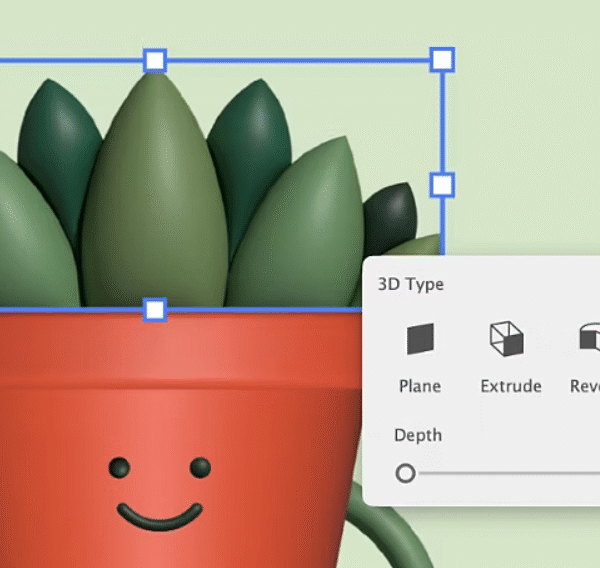Choose the Revolve 3D type icon
Image resolution: width=600 pixels, height=568 pixels.
click(589, 337)
